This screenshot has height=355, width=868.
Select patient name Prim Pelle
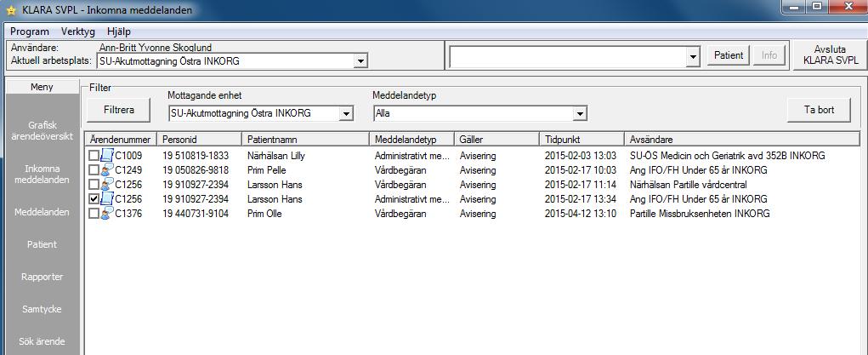[267, 170]
